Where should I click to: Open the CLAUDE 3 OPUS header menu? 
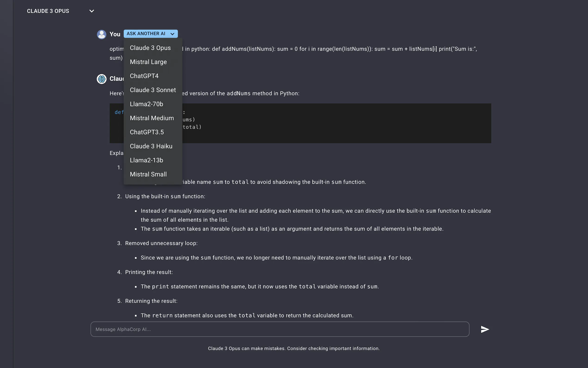(x=48, y=11)
